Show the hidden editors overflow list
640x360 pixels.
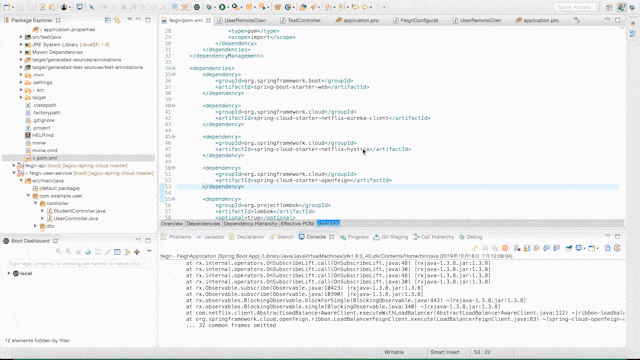coord(576,20)
